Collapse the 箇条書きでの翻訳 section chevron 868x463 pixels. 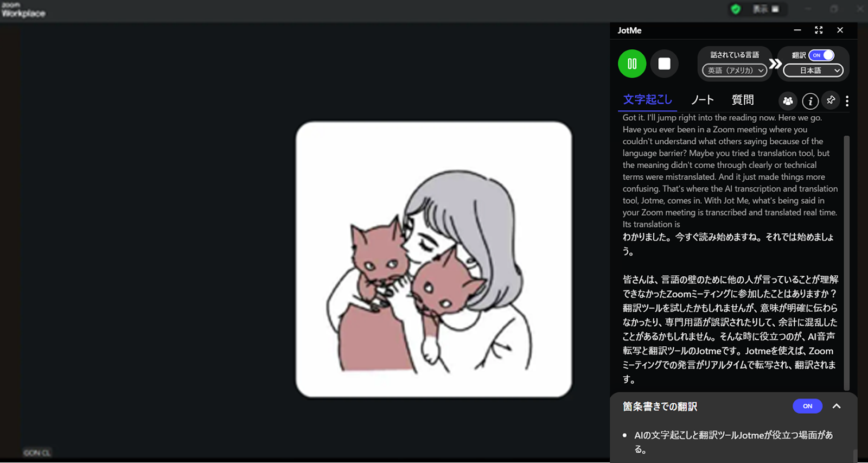[837, 406]
